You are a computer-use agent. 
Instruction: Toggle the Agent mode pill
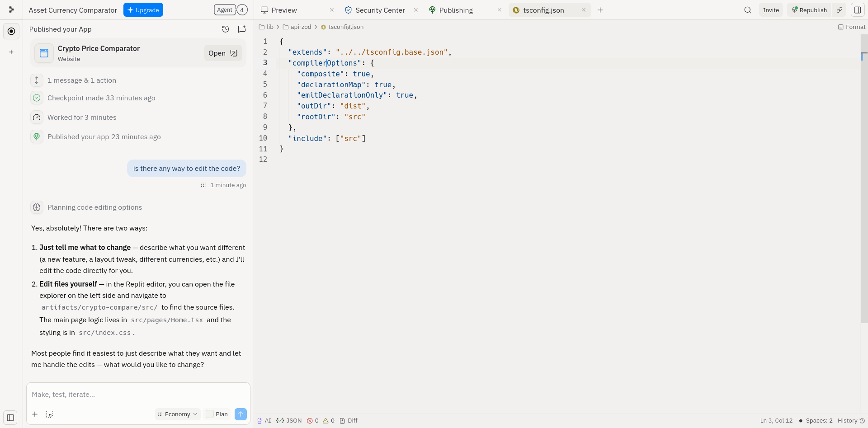225,10
